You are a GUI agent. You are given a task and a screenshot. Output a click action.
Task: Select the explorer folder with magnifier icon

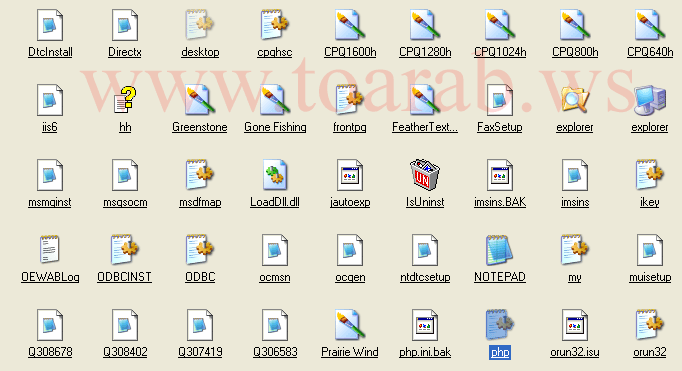pos(575,100)
